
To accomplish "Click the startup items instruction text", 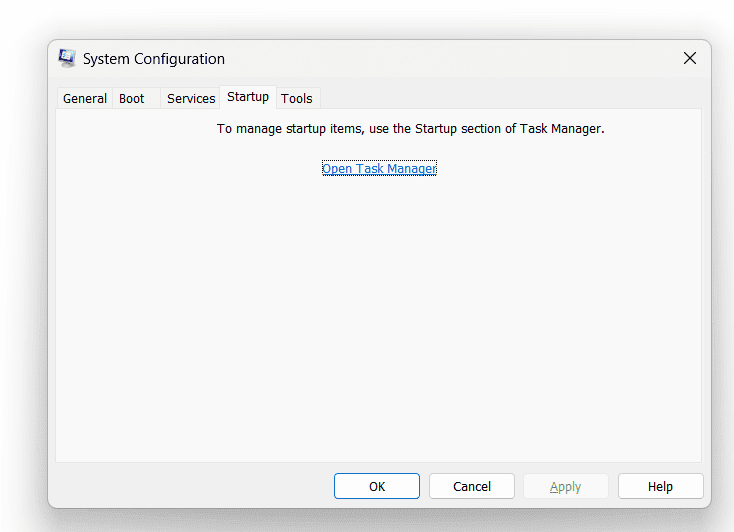I will pos(410,129).
